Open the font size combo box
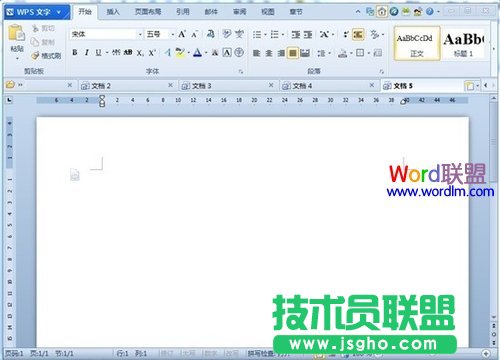 tap(160, 34)
